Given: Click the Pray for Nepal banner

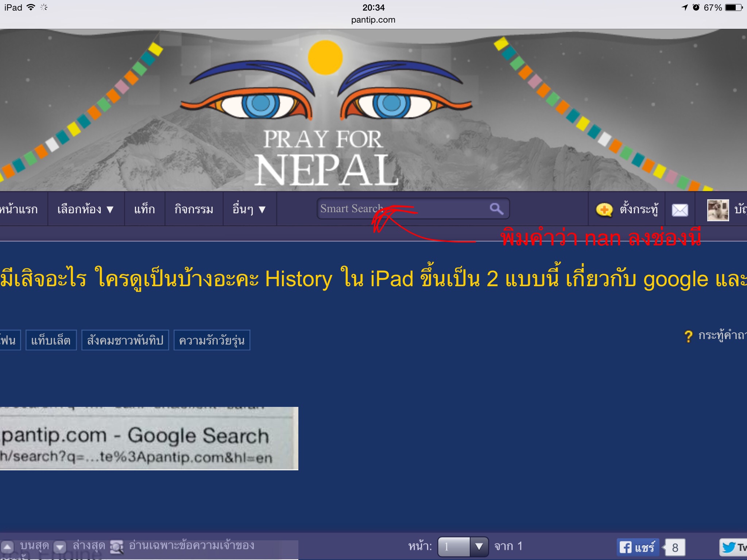Looking at the screenshot, I should coord(373,110).
